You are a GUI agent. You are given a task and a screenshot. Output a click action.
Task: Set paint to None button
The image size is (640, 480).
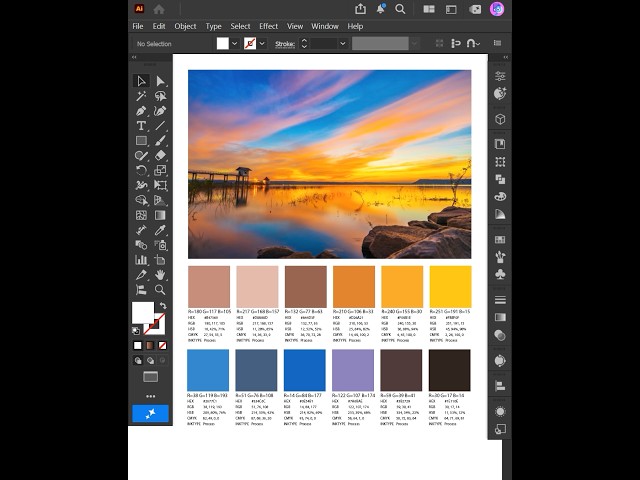(x=162, y=346)
